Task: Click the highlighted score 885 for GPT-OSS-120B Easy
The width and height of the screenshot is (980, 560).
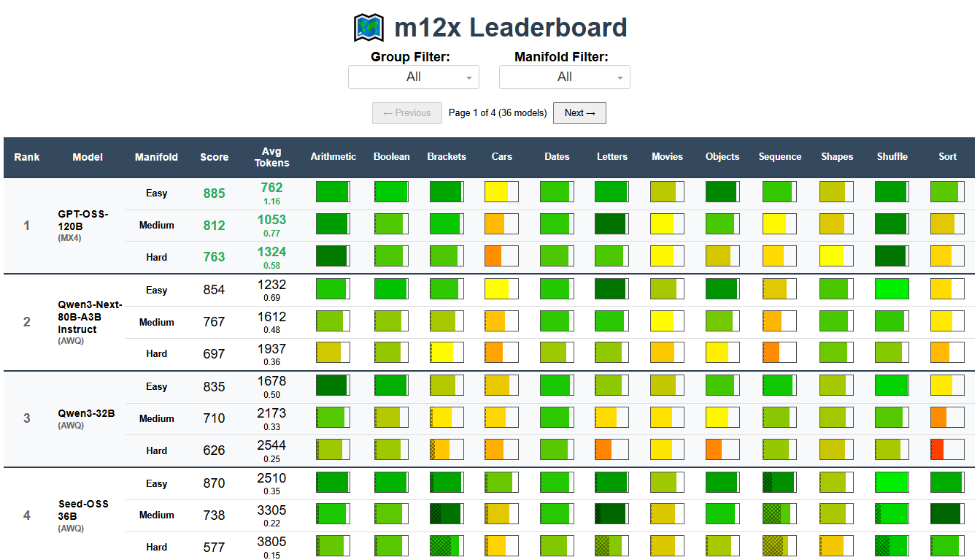Action: pyautogui.click(x=214, y=191)
